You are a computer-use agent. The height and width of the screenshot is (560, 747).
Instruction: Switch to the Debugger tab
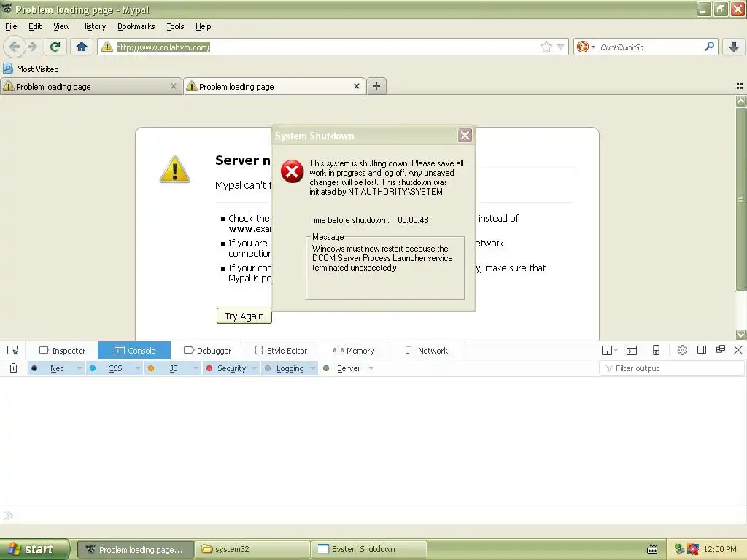click(207, 351)
